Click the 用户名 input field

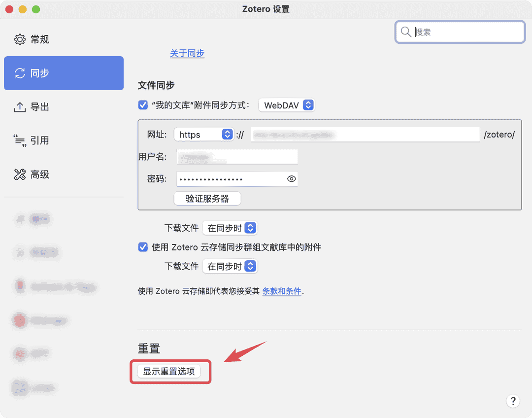(237, 157)
